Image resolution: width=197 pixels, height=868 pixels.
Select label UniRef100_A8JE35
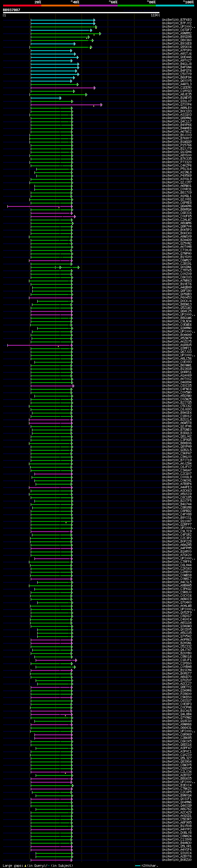(177, 94)
